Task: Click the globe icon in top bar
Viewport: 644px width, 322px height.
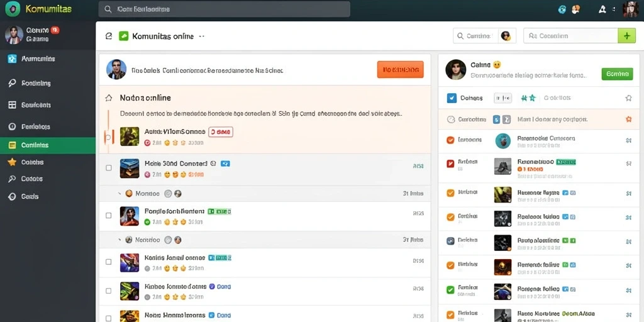Action: click(x=563, y=9)
